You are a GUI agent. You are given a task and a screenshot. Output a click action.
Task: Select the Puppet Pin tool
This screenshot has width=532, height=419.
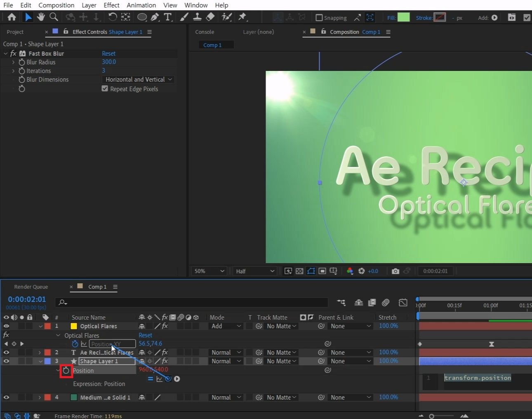[x=242, y=17]
